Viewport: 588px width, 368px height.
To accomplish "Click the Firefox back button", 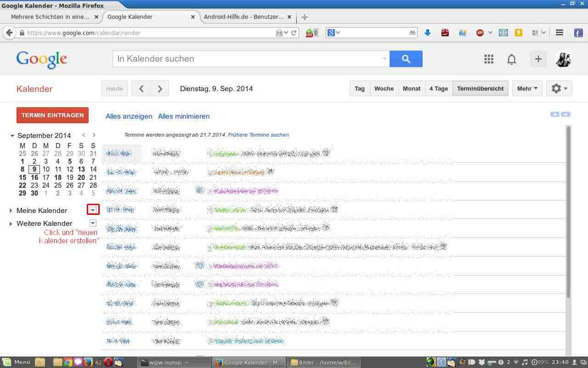I will [x=9, y=33].
